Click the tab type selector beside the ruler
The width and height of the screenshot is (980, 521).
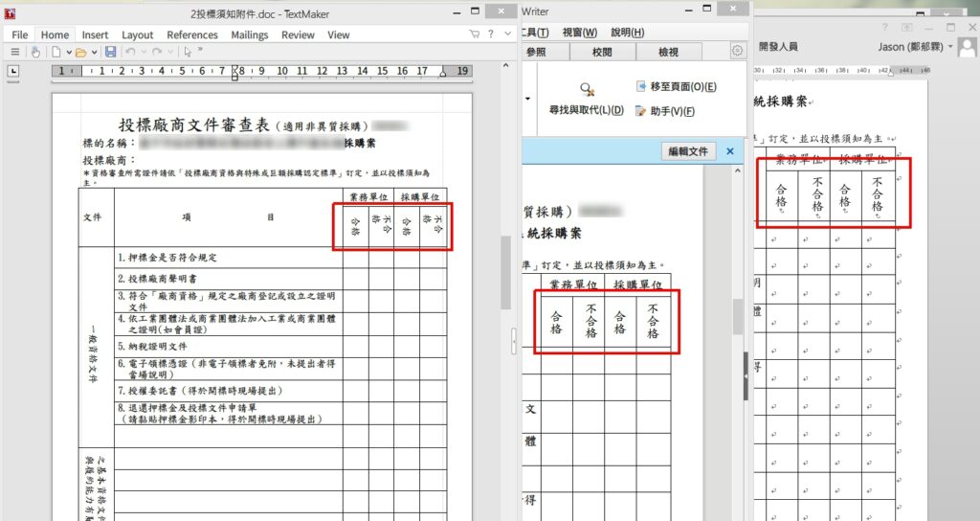point(13,71)
